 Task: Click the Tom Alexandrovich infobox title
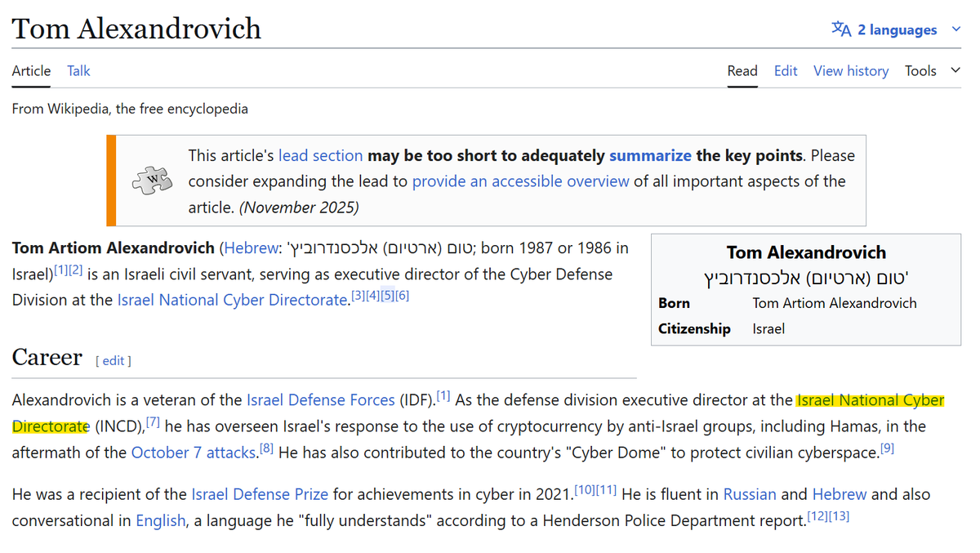click(805, 252)
